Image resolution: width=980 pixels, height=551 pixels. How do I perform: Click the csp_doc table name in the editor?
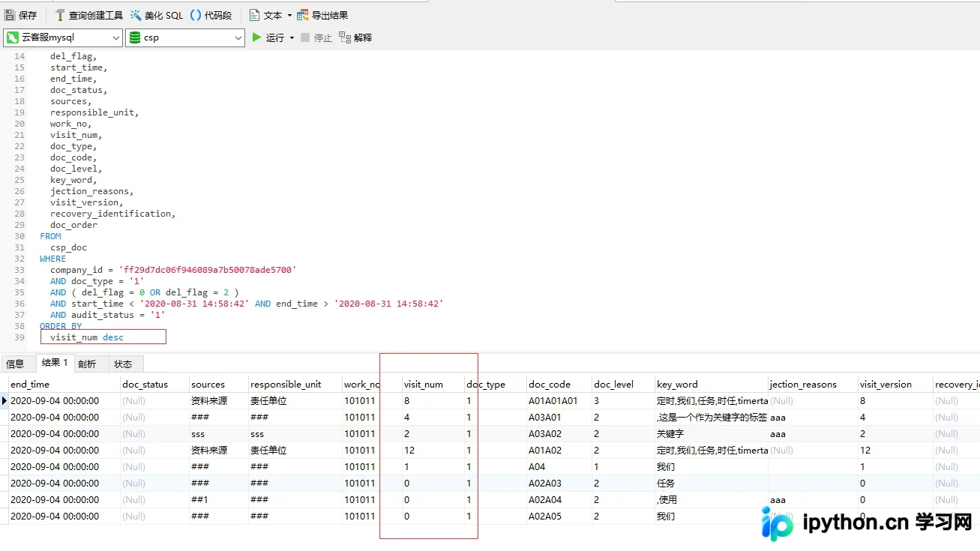click(68, 247)
